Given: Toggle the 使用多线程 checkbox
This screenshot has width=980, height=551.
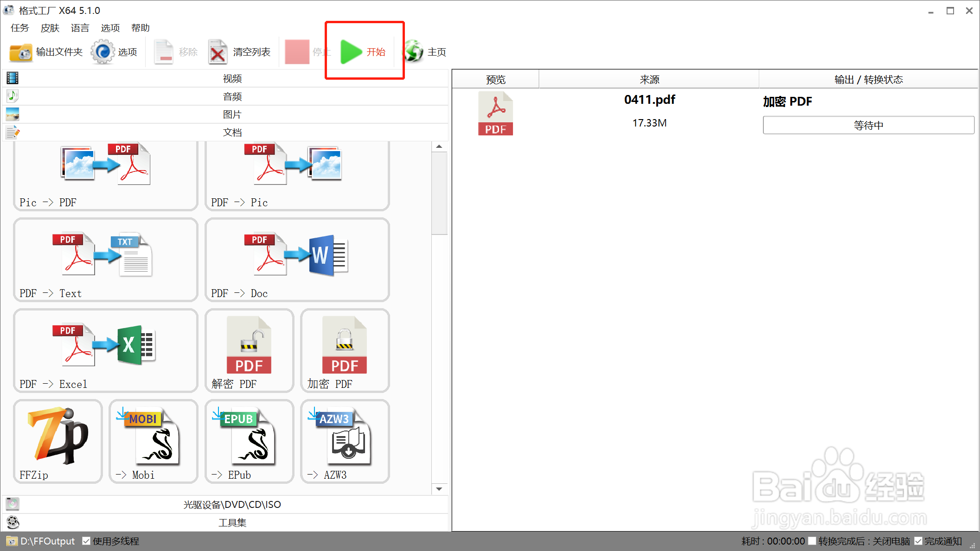Looking at the screenshot, I should coord(86,541).
